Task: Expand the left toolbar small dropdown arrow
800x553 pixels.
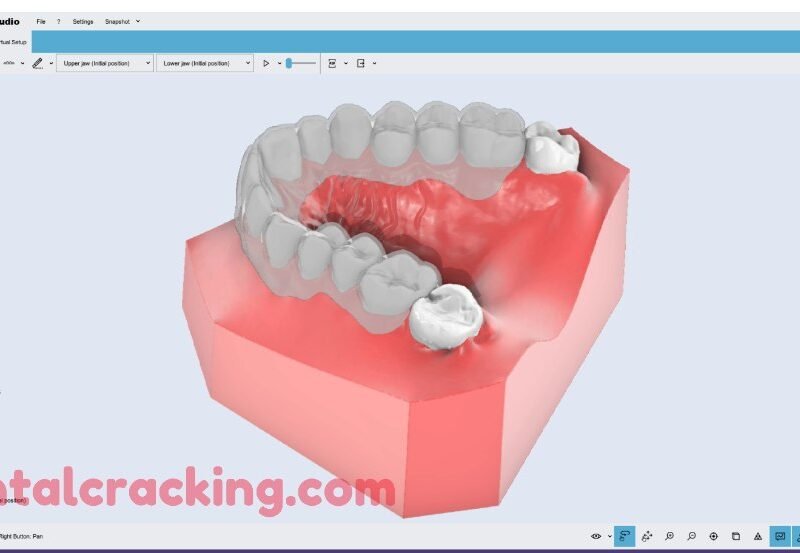Action: [x=22, y=63]
